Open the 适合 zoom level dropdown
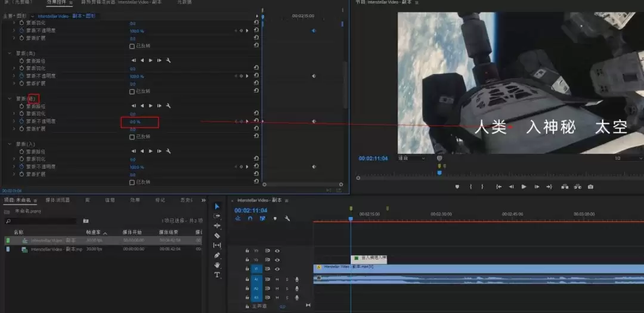This screenshot has height=313, width=644. point(411,158)
